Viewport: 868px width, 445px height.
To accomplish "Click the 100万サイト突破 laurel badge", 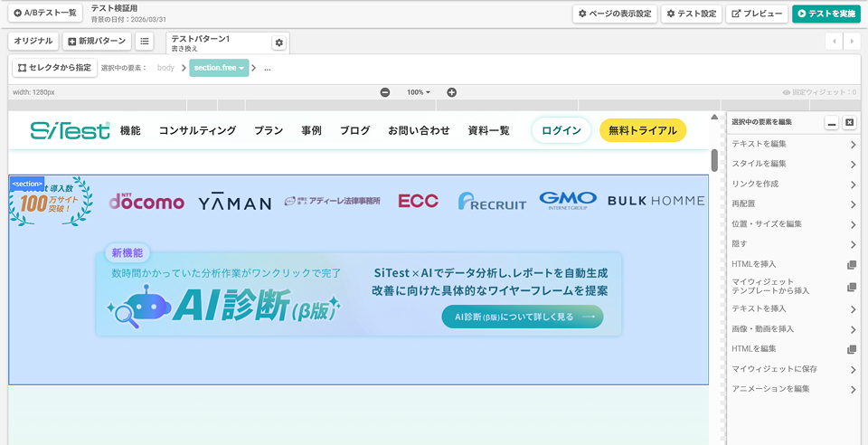I will (x=51, y=203).
